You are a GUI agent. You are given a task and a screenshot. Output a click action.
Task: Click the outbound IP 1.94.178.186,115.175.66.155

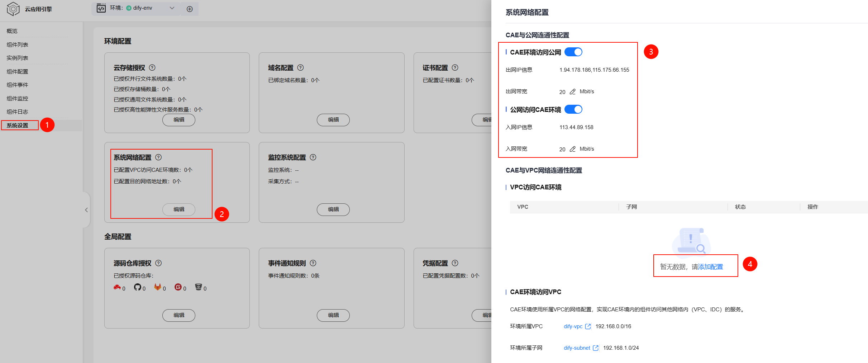(x=594, y=70)
